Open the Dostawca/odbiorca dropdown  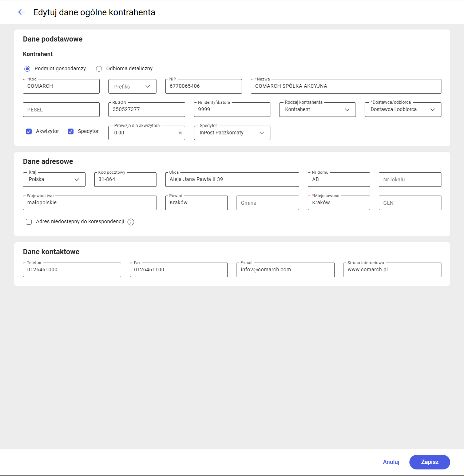pos(403,110)
